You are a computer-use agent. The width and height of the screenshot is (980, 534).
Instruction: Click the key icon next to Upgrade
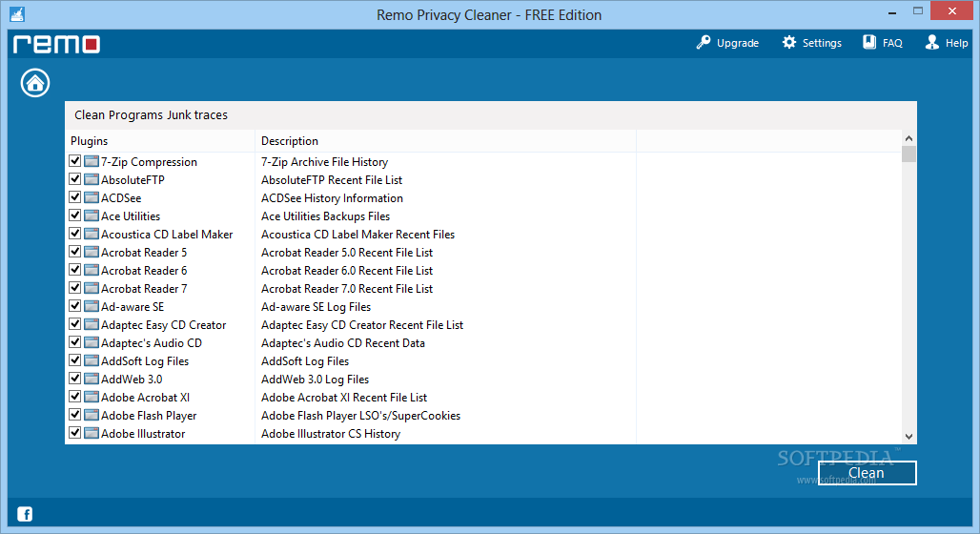click(x=704, y=43)
